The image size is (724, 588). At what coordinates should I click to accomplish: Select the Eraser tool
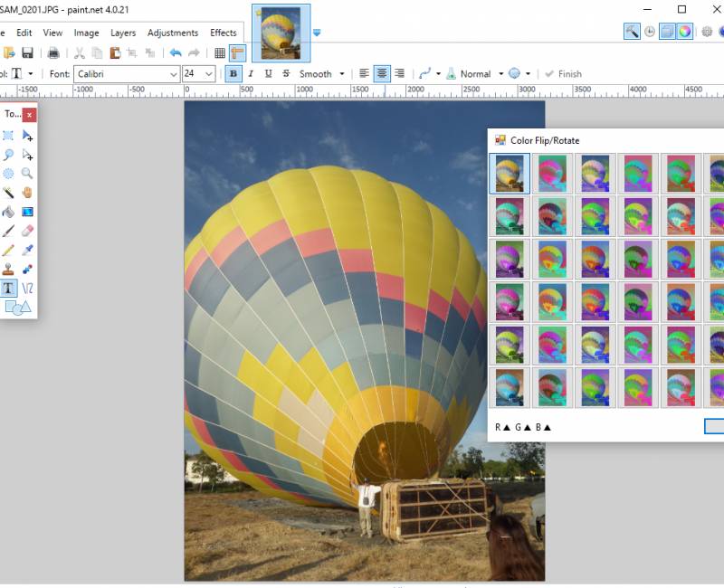click(27, 231)
